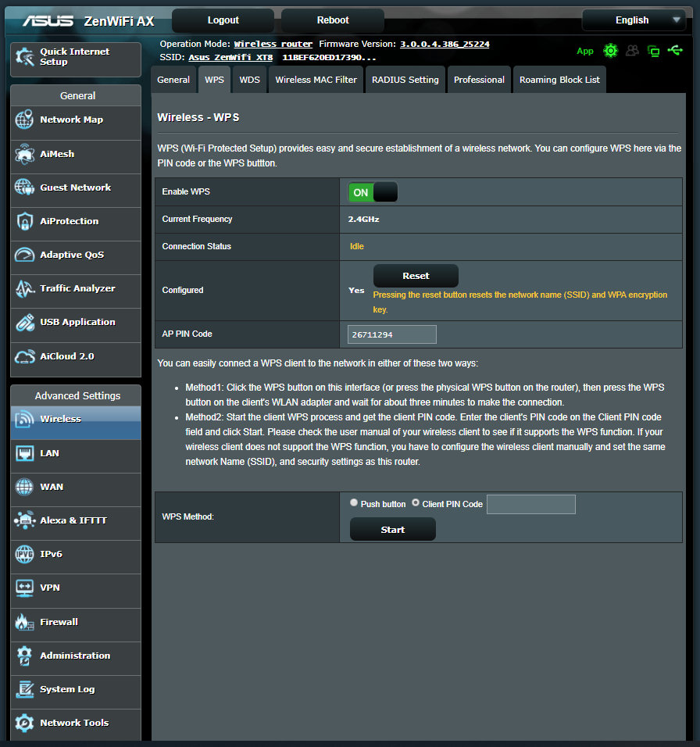Click the AP PIN Code field
This screenshot has width=700, height=747.
[x=392, y=334]
